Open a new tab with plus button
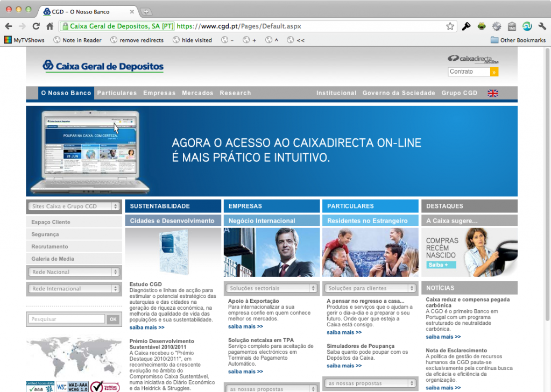Screen dimensions: 551x392 [x=146, y=12]
